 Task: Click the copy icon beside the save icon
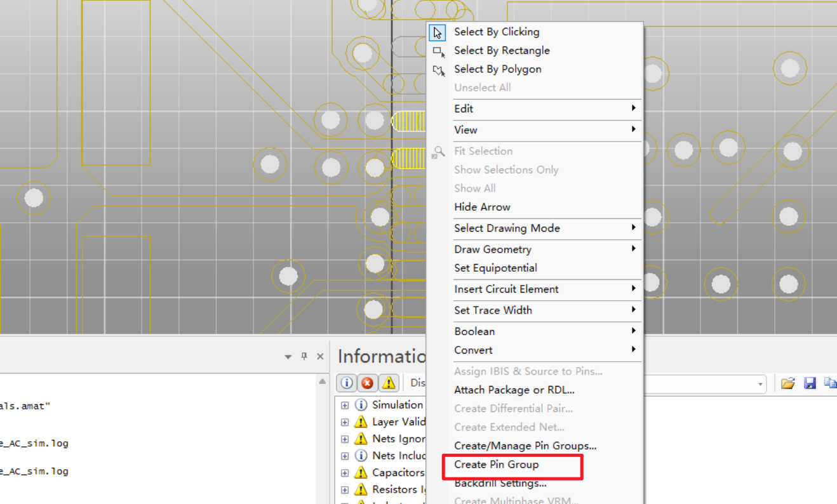pyautogui.click(x=830, y=383)
